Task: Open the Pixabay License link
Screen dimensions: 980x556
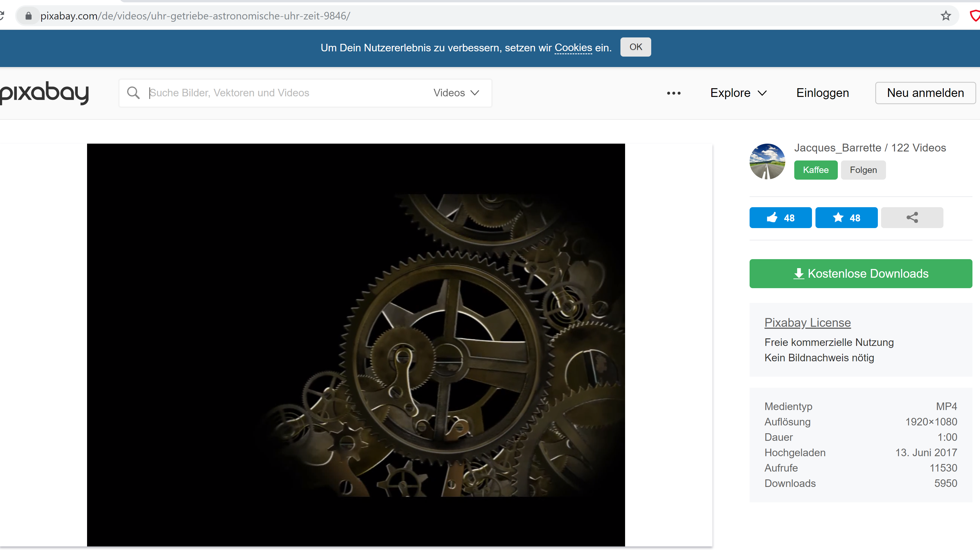Action: (x=807, y=323)
